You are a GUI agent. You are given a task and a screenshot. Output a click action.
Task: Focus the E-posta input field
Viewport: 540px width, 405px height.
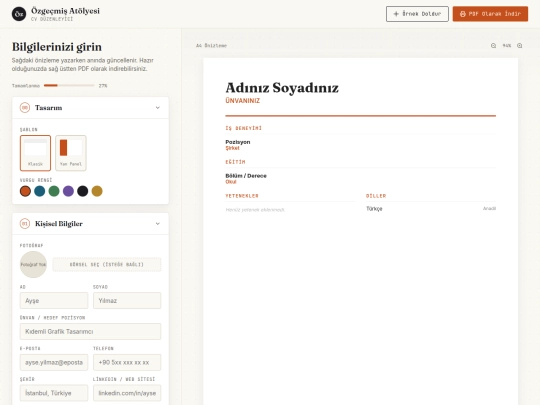(x=54, y=362)
